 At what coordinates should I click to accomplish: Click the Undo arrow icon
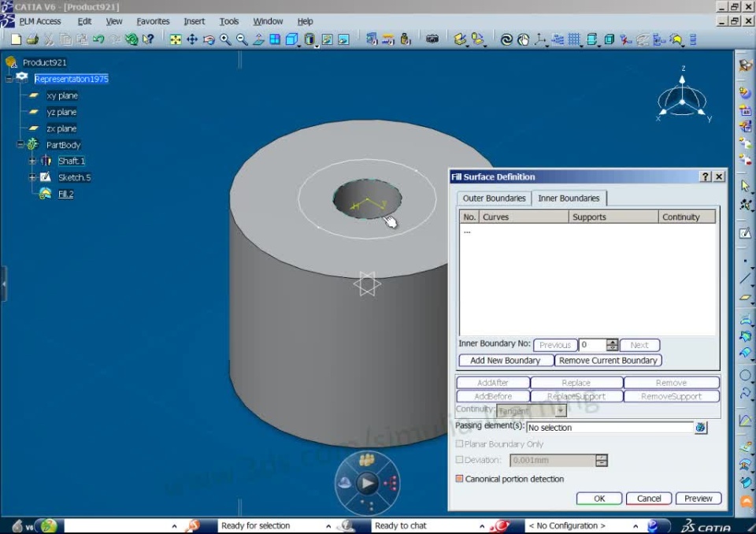(98, 39)
